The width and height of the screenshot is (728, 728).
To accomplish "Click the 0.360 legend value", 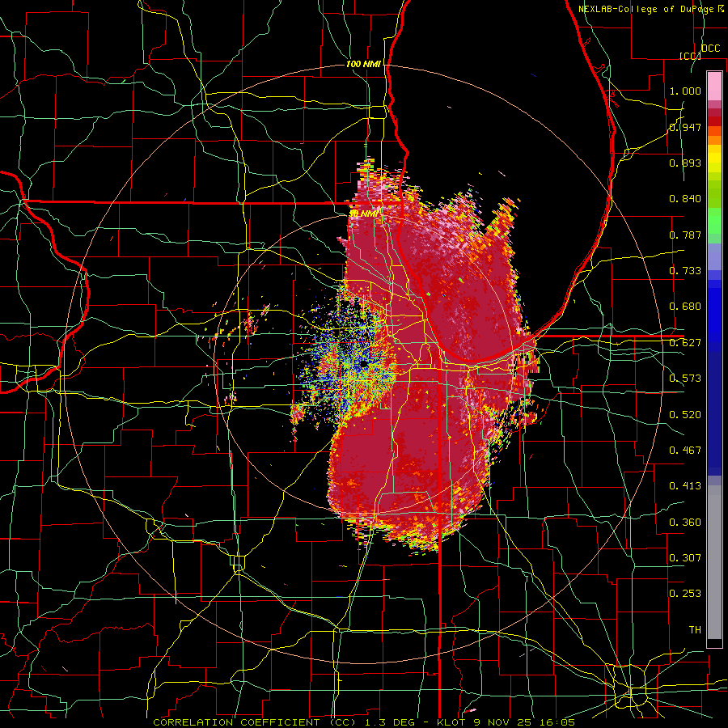I will coord(685,523).
